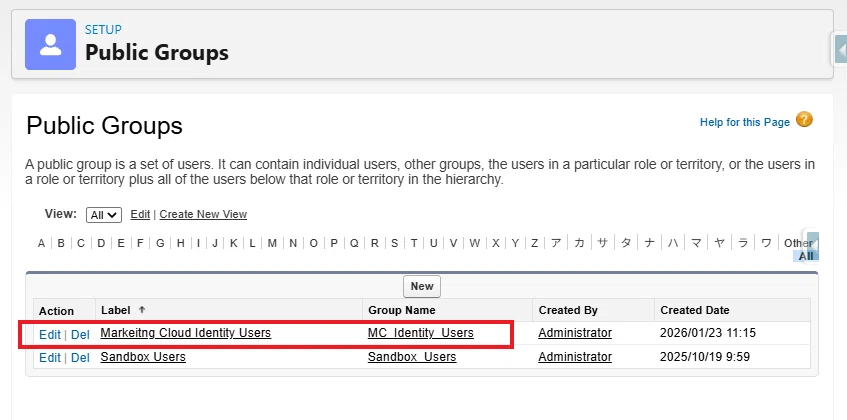Filter groups by letter Z
Screen dimensions: 847x420
coord(534,243)
